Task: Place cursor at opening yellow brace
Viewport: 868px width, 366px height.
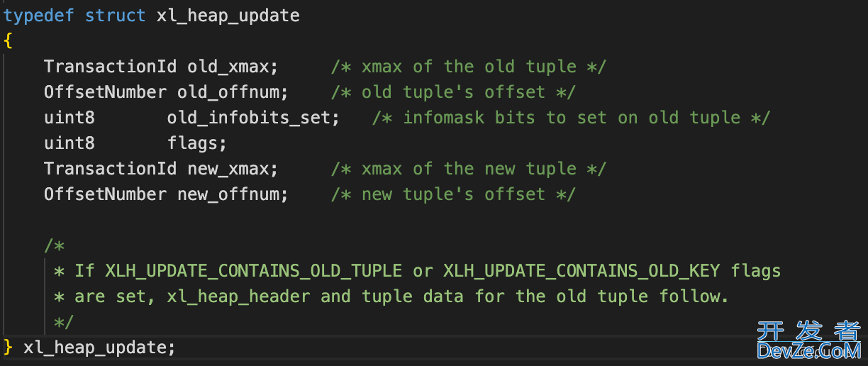Action: click(x=8, y=41)
